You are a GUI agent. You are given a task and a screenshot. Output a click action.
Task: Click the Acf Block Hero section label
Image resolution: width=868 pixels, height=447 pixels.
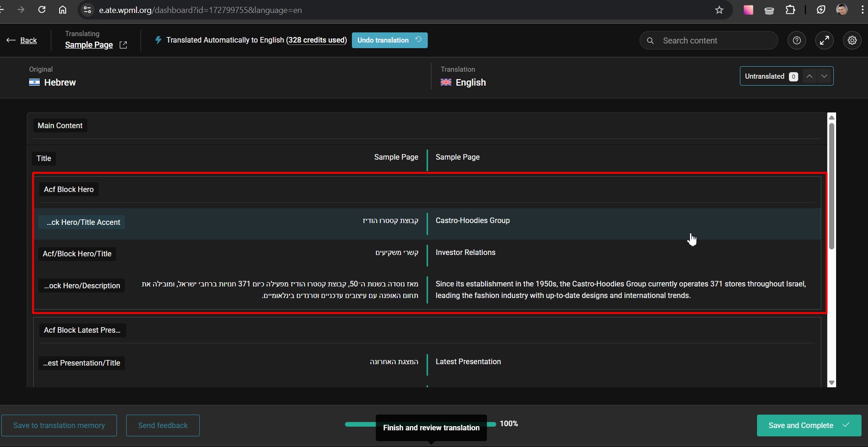coord(69,189)
